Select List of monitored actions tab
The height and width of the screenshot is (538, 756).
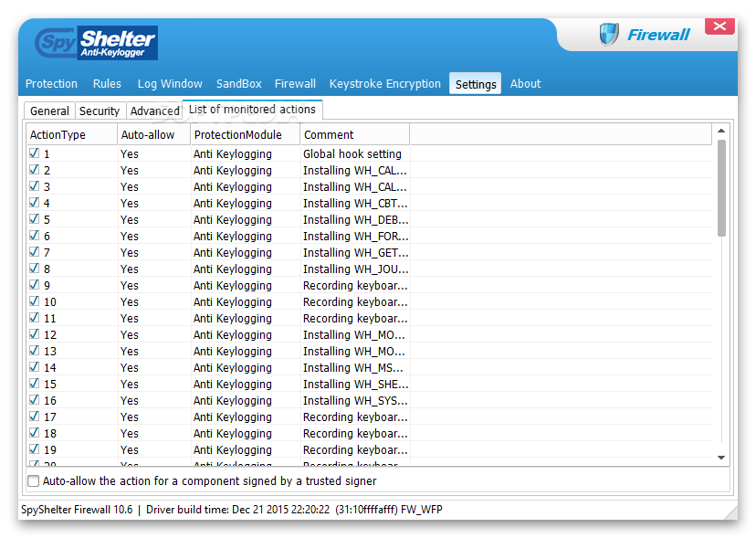[252, 110]
